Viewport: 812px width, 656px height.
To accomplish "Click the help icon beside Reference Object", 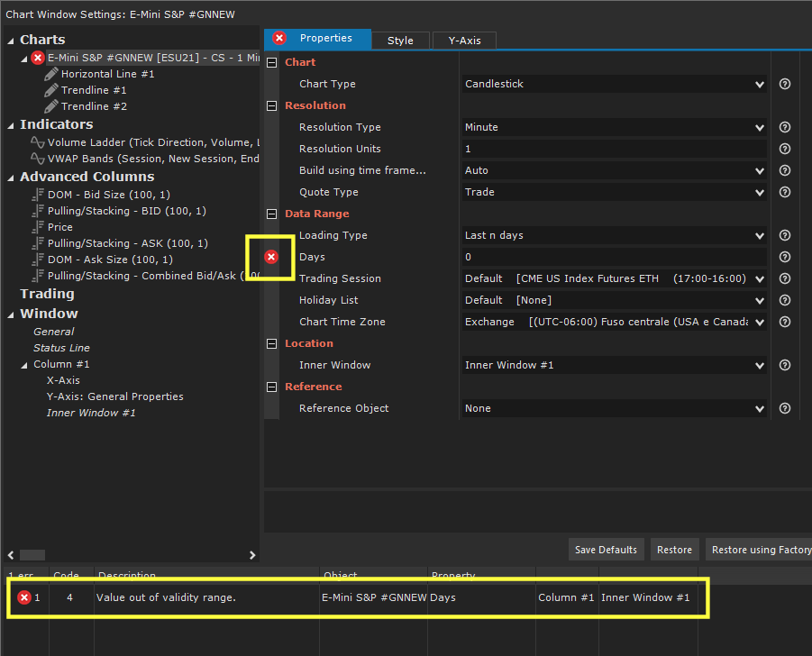I will [x=785, y=408].
